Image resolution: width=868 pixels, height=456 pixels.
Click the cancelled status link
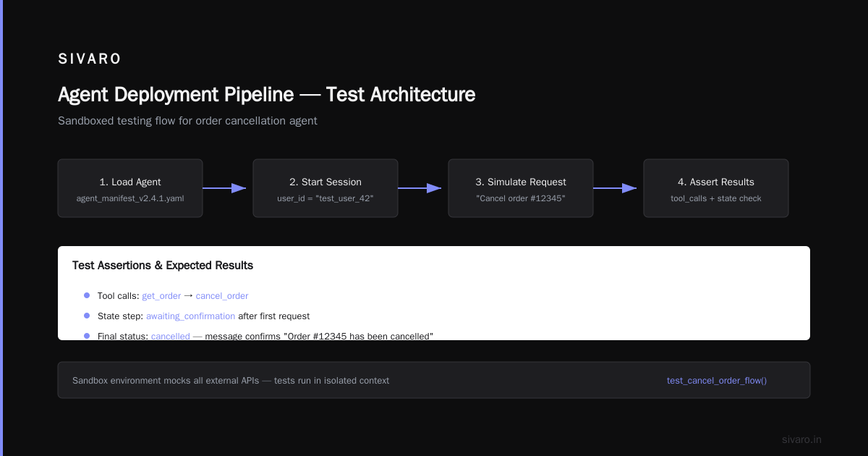tap(171, 337)
